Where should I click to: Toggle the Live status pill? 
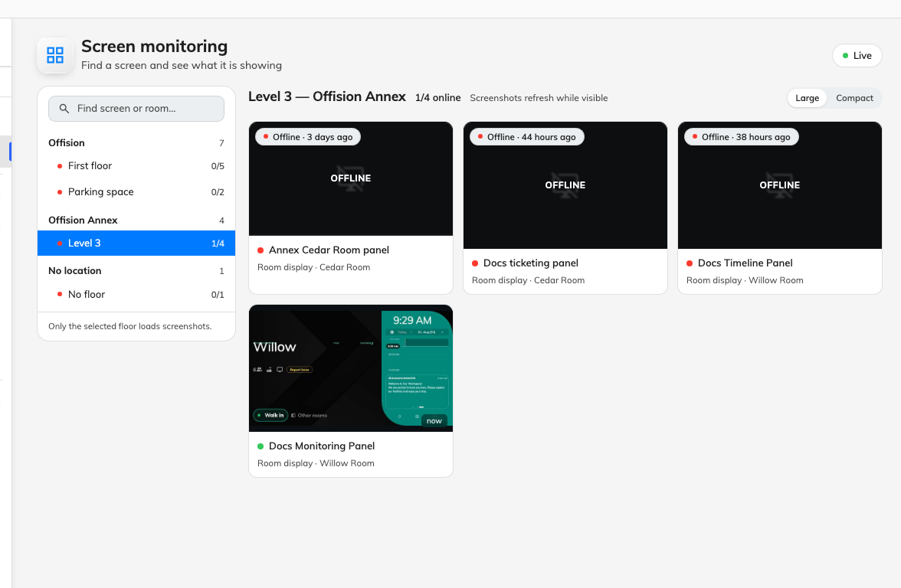(x=857, y=56)
